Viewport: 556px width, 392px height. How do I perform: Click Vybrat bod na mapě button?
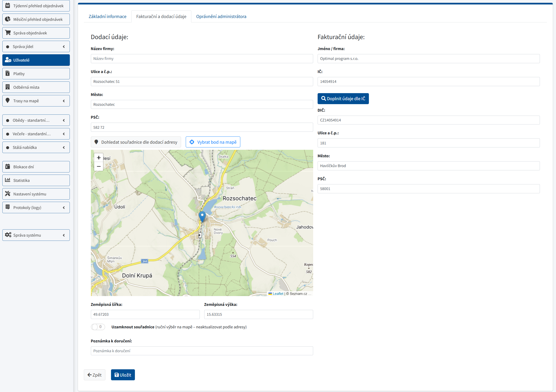213,142
